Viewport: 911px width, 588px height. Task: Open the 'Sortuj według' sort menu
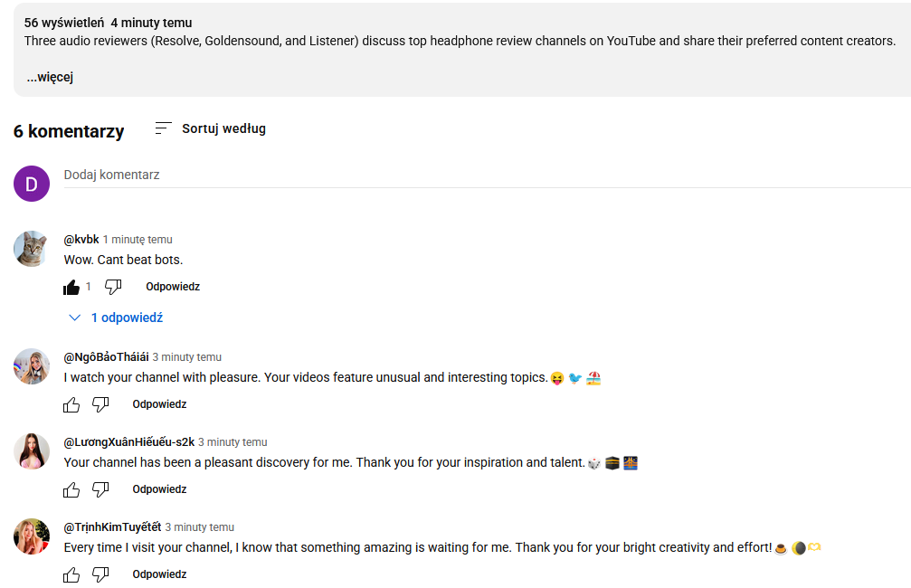[210, 128]
